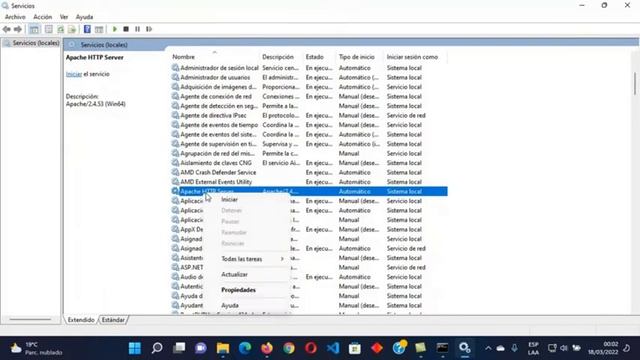640x360 pixels.
Task: Stop the service with square icon
Action: point(126,29)
